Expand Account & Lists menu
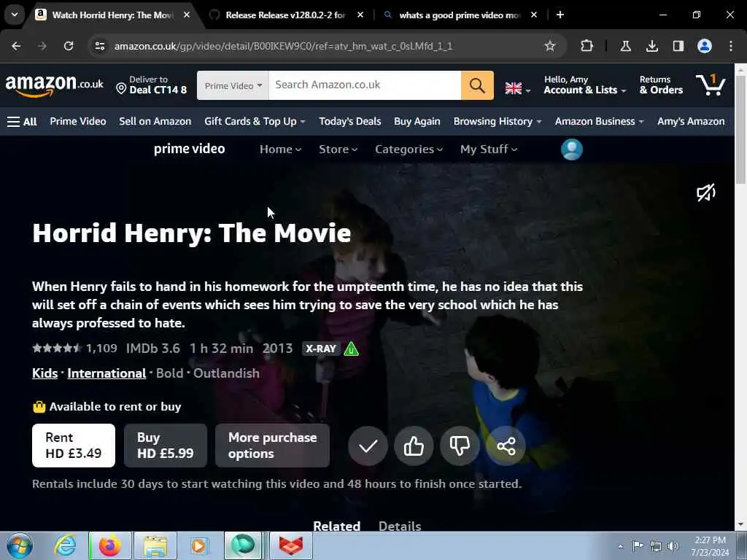 (x=584, y=85)
